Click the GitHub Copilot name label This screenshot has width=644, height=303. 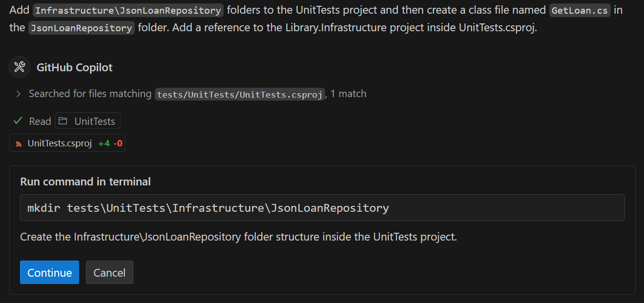[x=74, y=67]
